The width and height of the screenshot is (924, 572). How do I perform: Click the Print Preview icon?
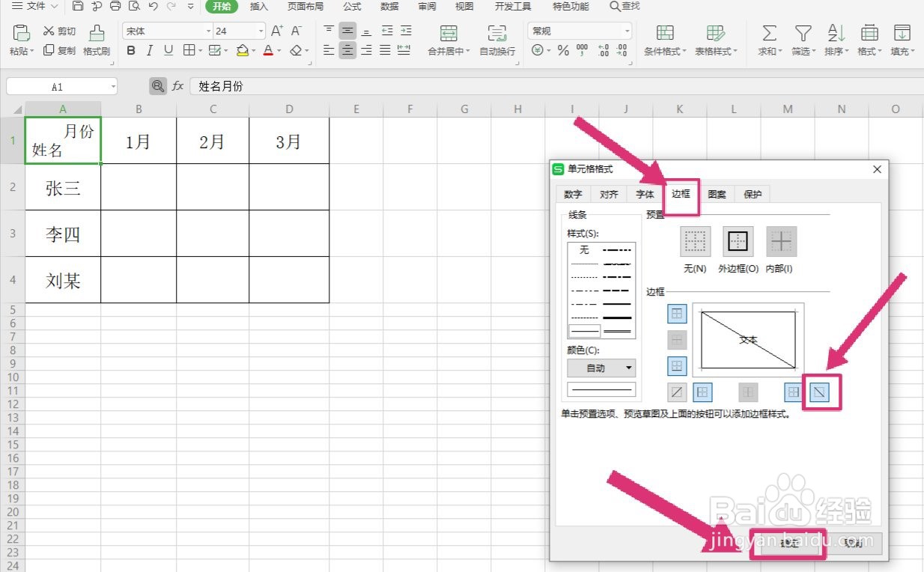click(x=134, y=6)
